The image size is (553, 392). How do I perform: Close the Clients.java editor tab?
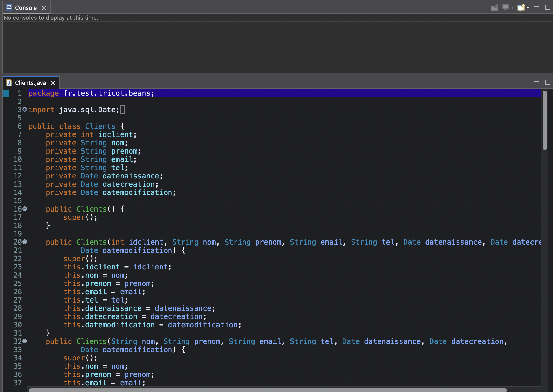(x=53, y=83)
